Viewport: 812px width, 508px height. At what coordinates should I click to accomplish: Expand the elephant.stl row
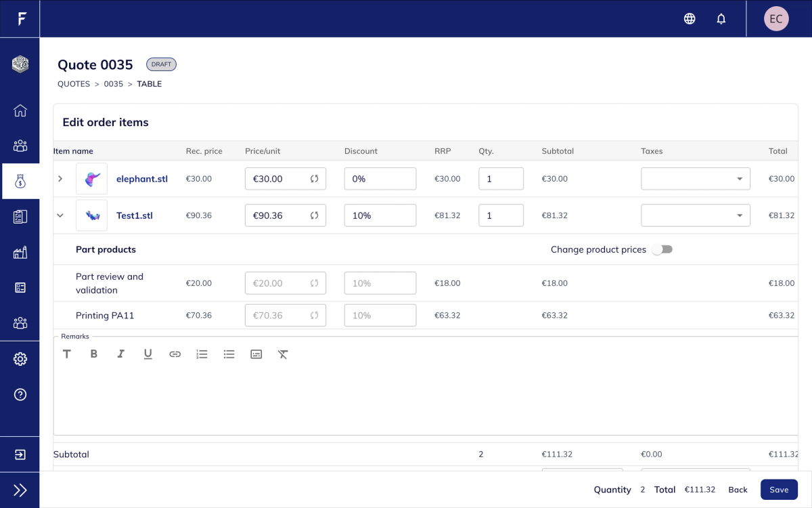60,179
